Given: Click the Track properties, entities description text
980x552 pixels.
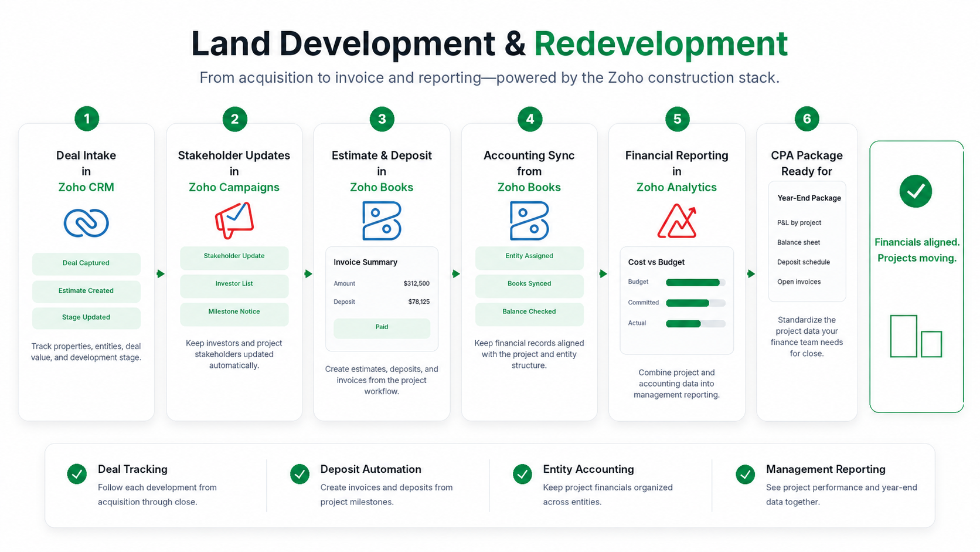Looking at the screenshot, I should coord(86,352).
